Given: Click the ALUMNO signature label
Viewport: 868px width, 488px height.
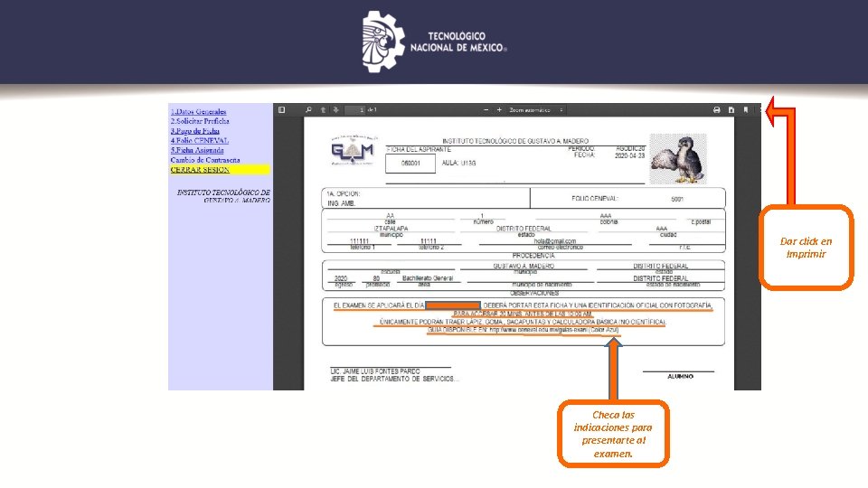Looking at the screenshot, I should [x=680, y=376].
